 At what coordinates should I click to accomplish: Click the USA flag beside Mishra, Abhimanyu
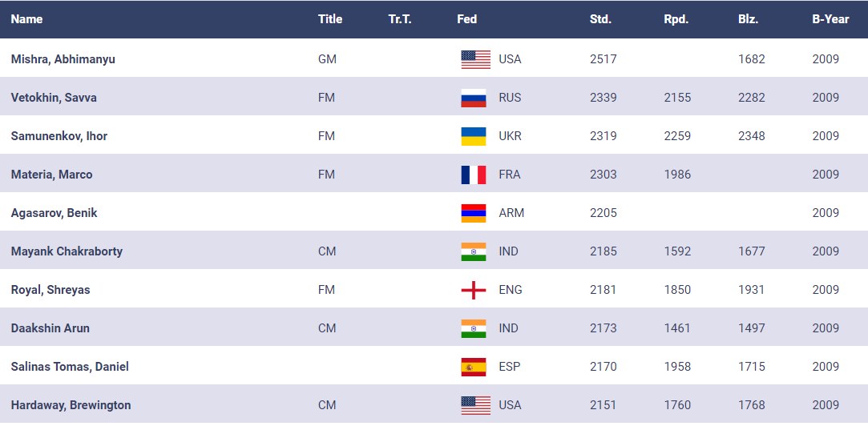[475, 59]
